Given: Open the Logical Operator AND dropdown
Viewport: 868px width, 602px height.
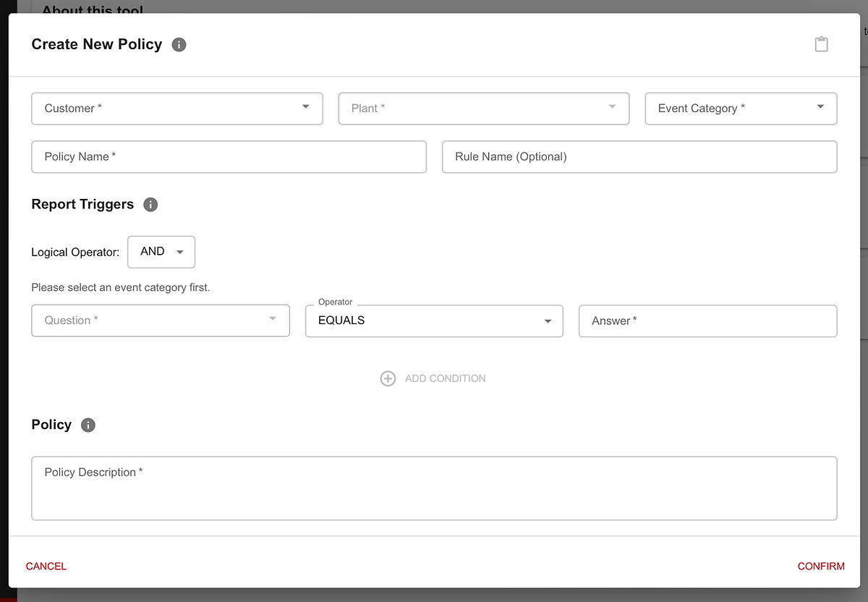Looking at the screenshot, I should pyautogui.click(x=161, y=252).
